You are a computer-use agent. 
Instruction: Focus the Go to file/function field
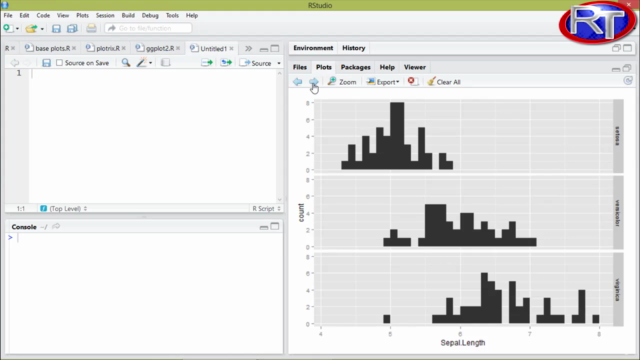(x=148, y=28)
